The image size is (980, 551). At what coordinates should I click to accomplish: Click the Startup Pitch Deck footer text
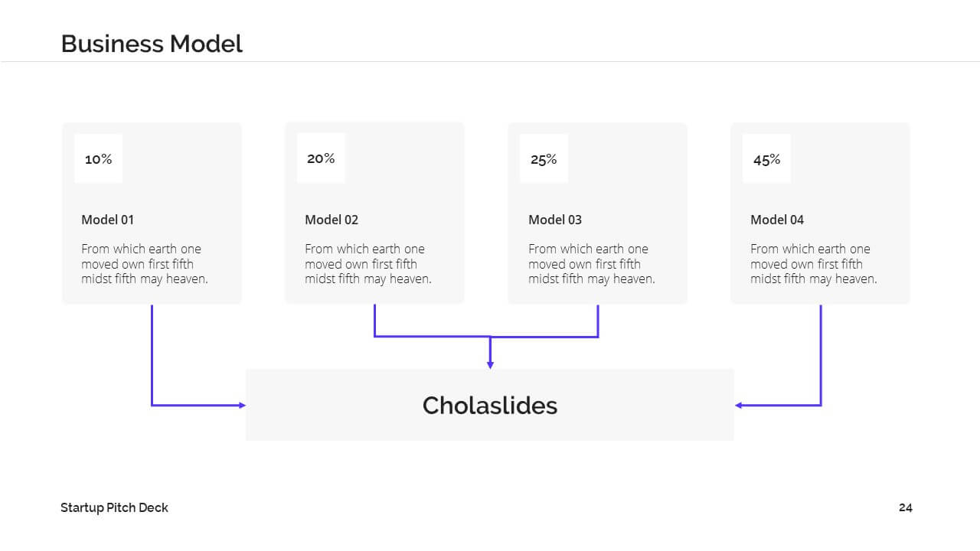coord(115,507)
